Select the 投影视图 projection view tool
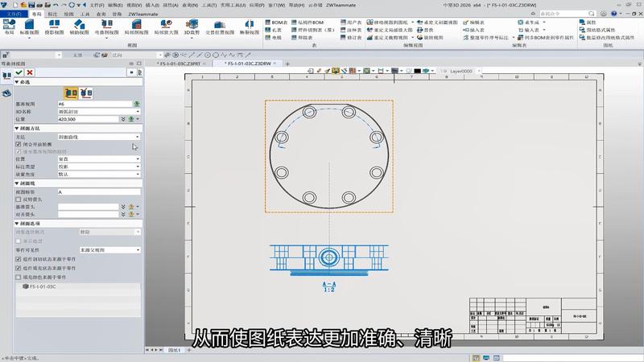Screen dimensions: 644x362 pyautogui.click(x=55, y=26)
